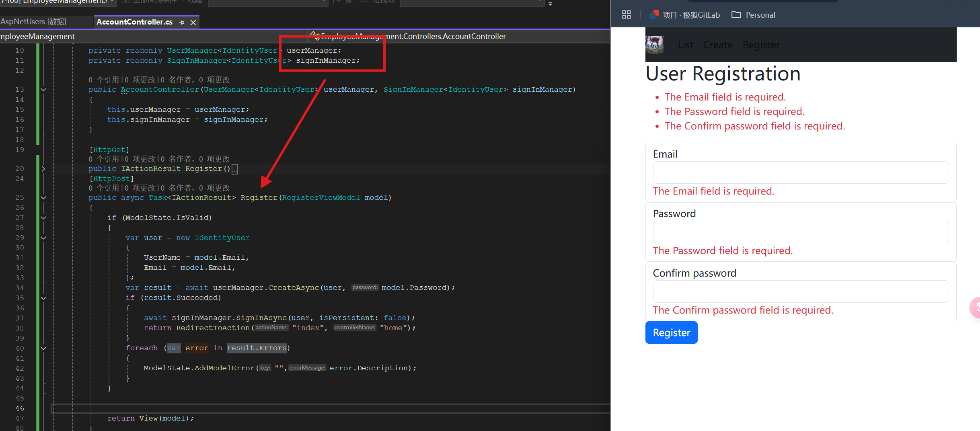Collapse the result.Succeeded if block

point(43,298)
